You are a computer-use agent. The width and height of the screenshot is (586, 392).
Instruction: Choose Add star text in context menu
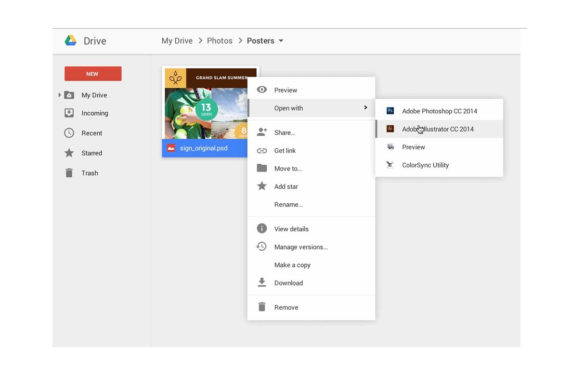(287, 187)
